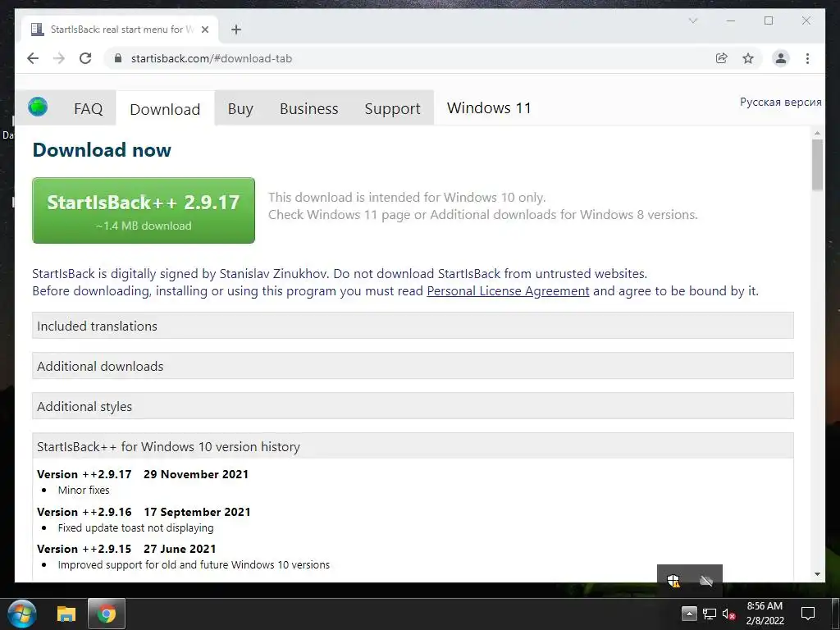Expand Additional styles section
840x630 pixels.
point(413,406)
